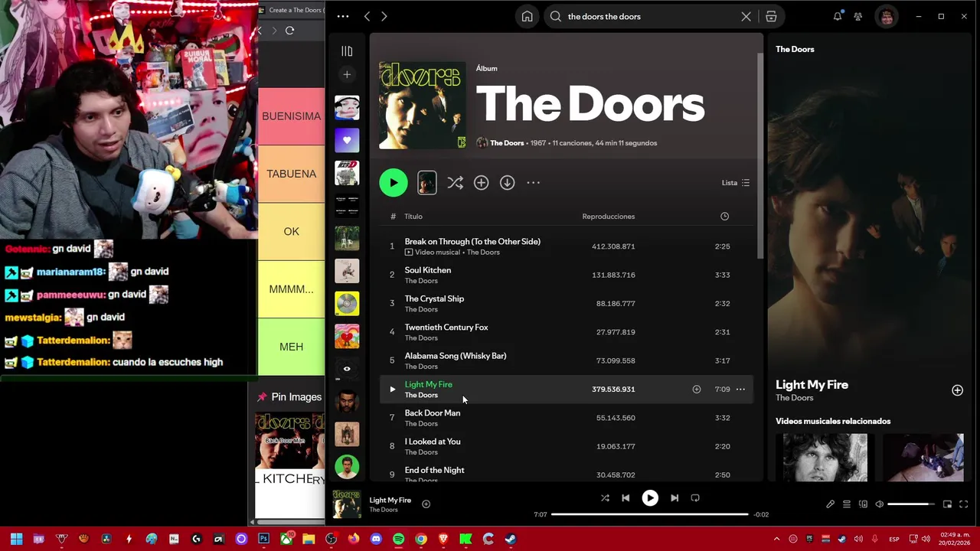
Task: Skip to next track
Action: tap(675, 498)
